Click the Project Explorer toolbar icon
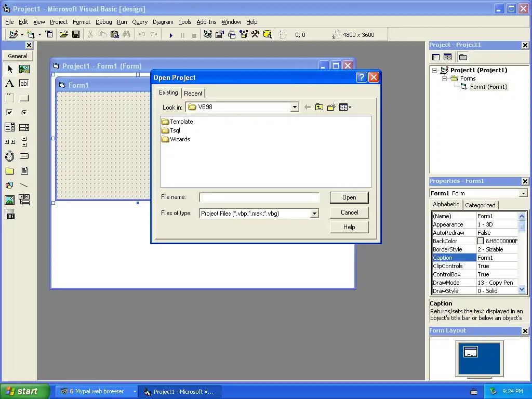The width and height of the screenshot is (532, 399). 208,34
